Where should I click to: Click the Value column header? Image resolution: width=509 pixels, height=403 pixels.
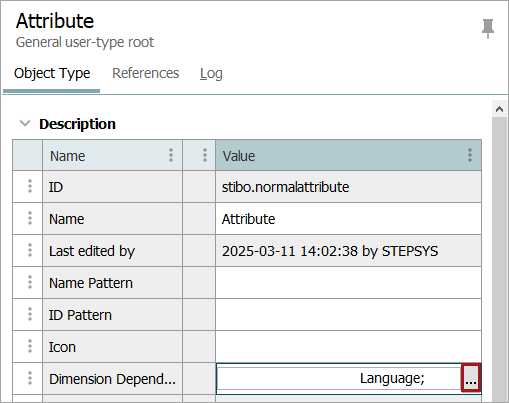click(x=348, y=156)
